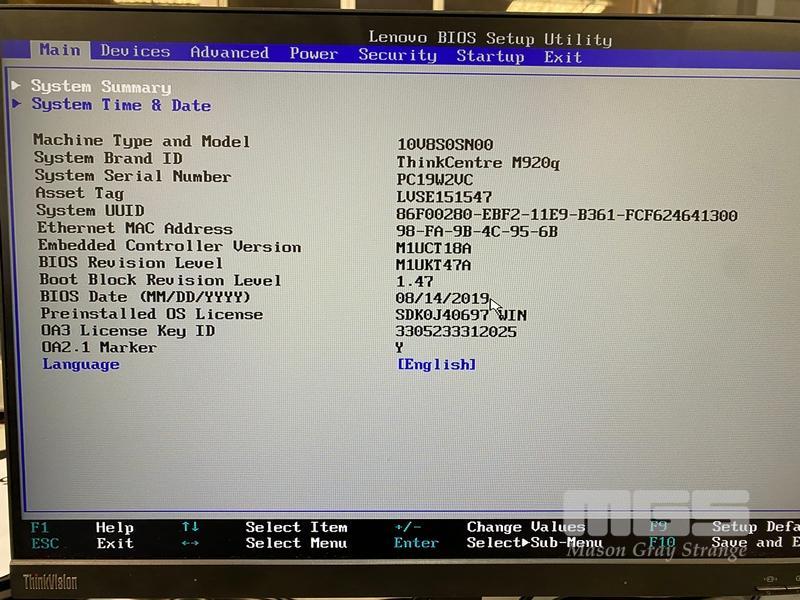The height and width of the screenshot is (600, 800).
Task: Click the left/right arrows Select Menu icon
Action: pyautogui.click(x=190, y=543)
